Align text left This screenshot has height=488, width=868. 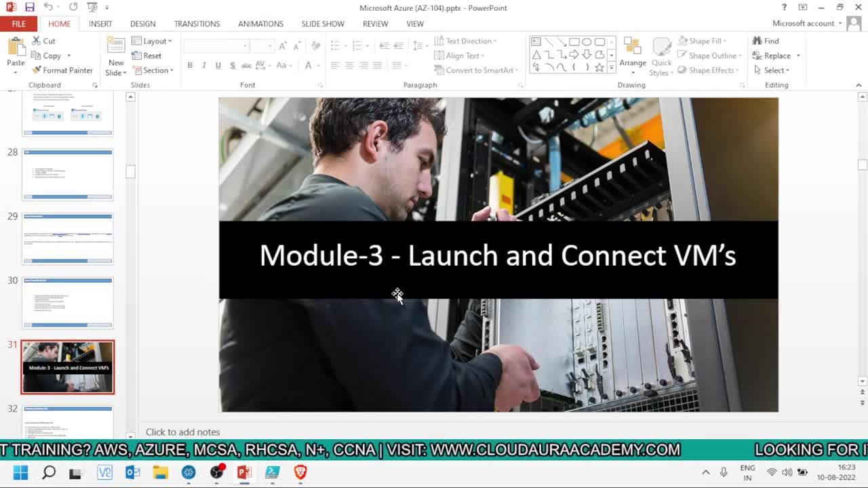point(335,65)
